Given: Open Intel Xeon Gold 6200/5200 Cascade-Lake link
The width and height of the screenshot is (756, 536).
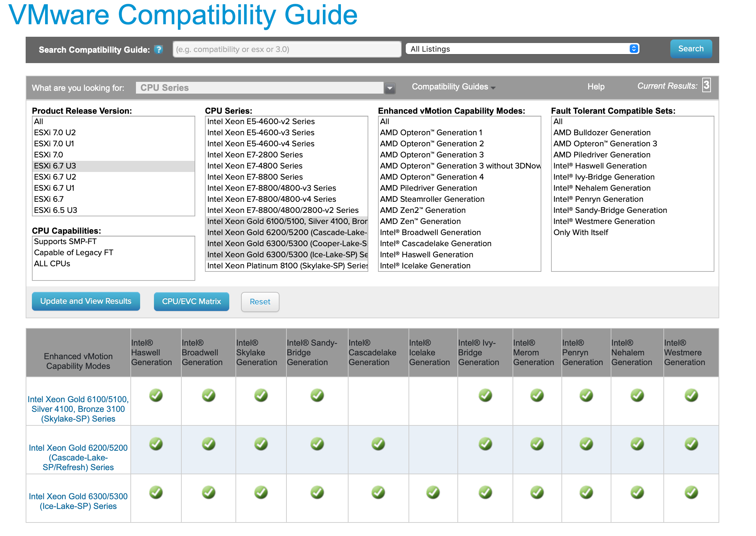Looking at the screenshot, I should coord(78,458).
